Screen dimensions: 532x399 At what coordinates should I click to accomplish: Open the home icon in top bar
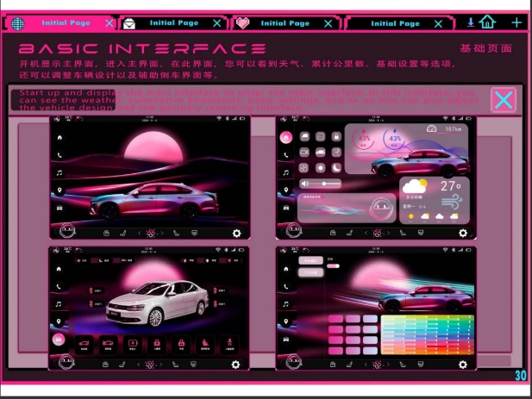coord(488,22)
